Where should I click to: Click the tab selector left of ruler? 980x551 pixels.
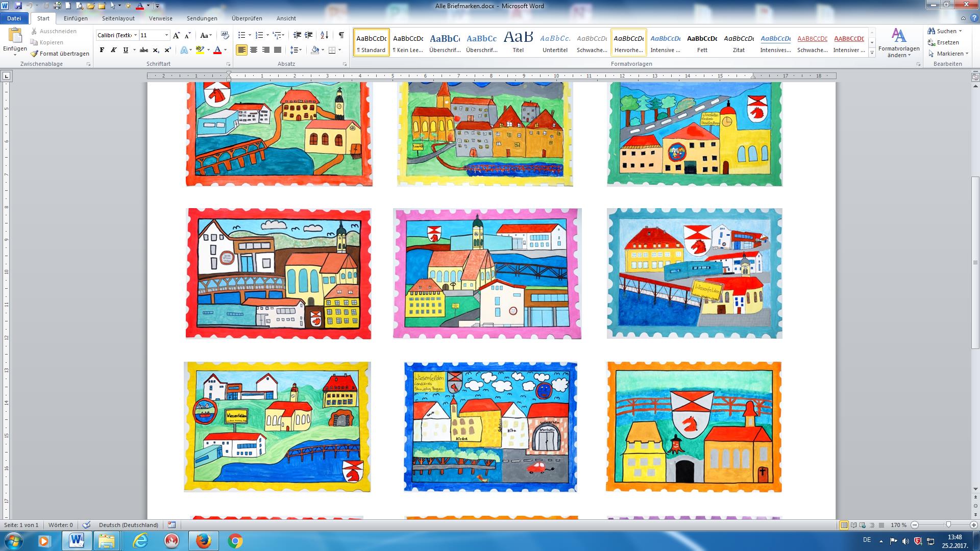[x=6, y=76]
